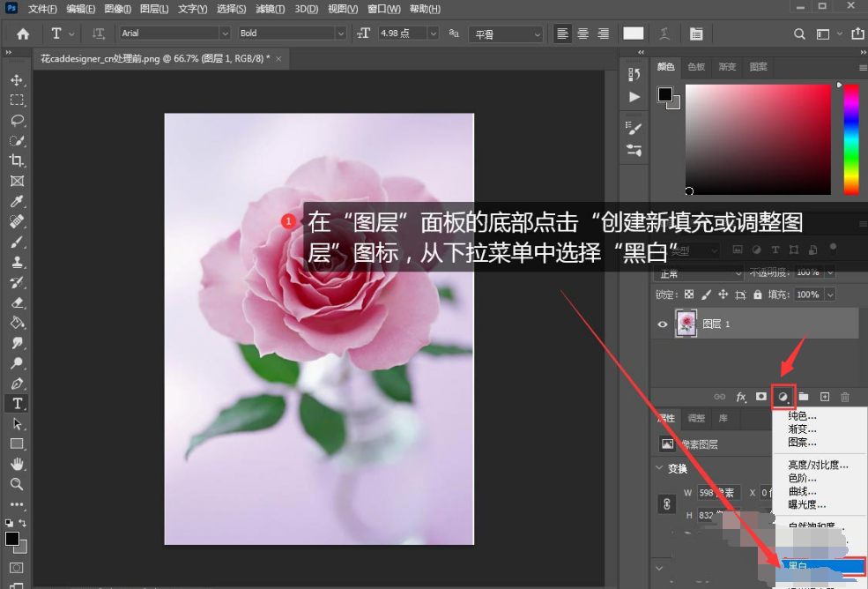Delete layer using trash icon
The width and height of the screenshot is (868, 589).
point(844,397)
